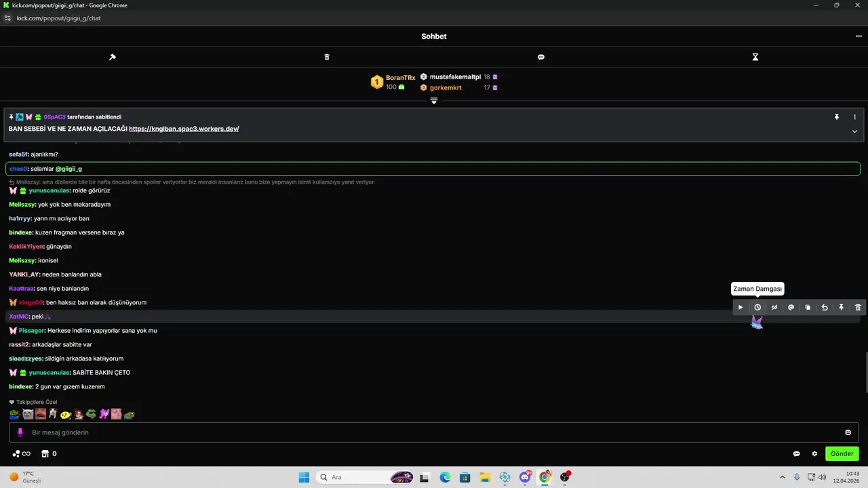The width and height of the screenshot is (868, 488).
Task: Open the pinned message three-dot options
Action: tap(854, 117)
